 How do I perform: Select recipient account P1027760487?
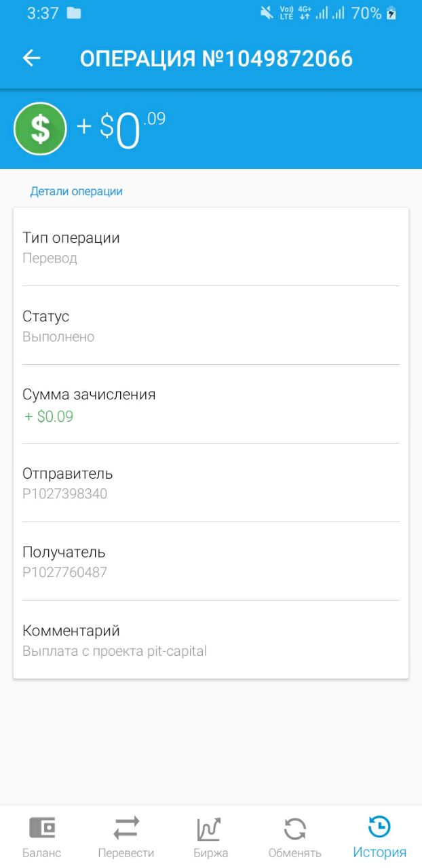click(65, 572)
